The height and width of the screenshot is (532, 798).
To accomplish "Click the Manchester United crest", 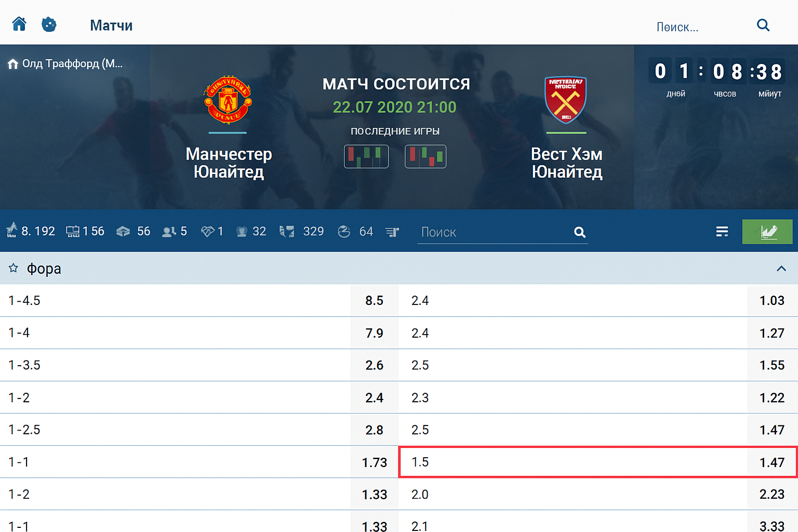I will pyautogui.click(x=228, y=100).
